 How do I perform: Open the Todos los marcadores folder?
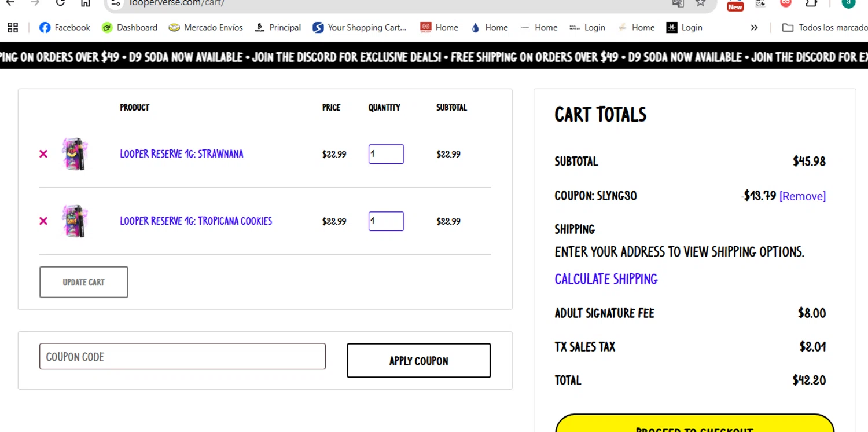(825, 27)
